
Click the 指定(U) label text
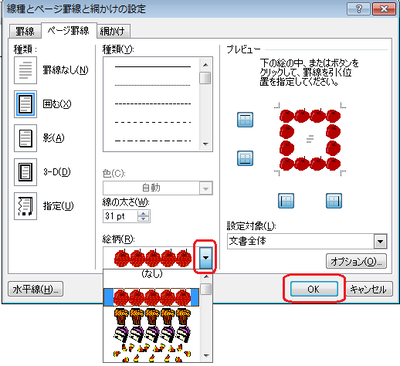(58, 206)
